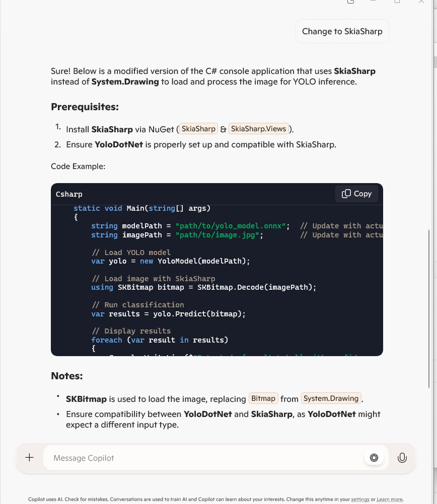437x504 pixels.
Task: Close the Copilot window
Action: pyautogui.click(x=421, y=2)
